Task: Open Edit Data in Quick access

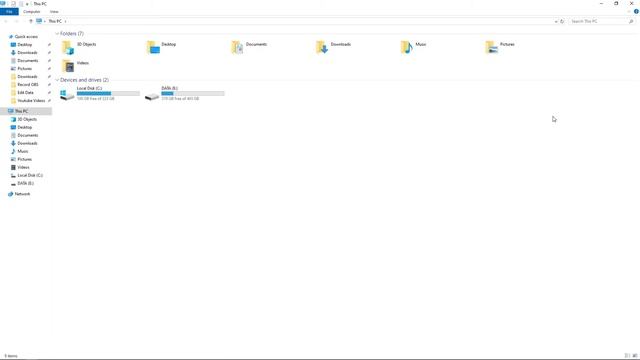Action: (x=25, y=93)
